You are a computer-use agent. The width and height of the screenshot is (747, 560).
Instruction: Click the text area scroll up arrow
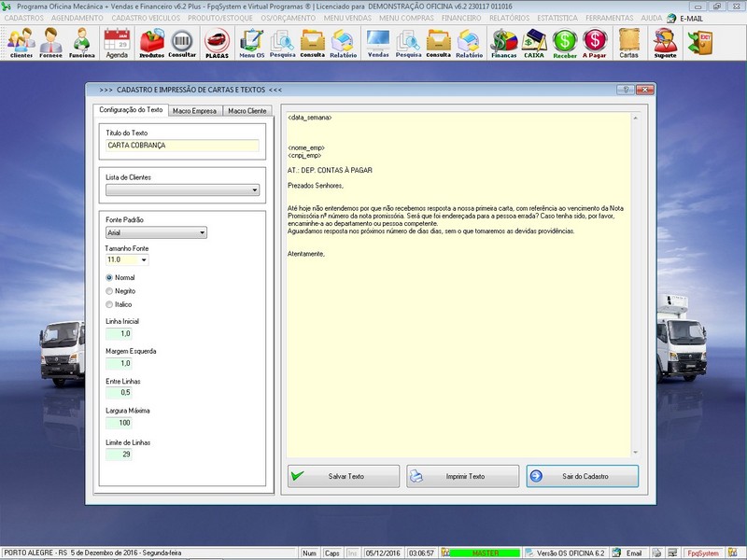click(x=635, y=118)
